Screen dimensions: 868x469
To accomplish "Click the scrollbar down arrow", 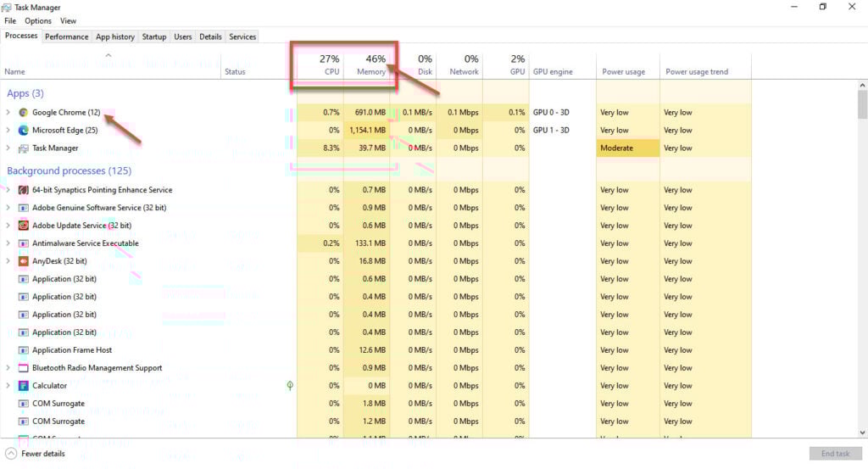I will pos(862,433).
